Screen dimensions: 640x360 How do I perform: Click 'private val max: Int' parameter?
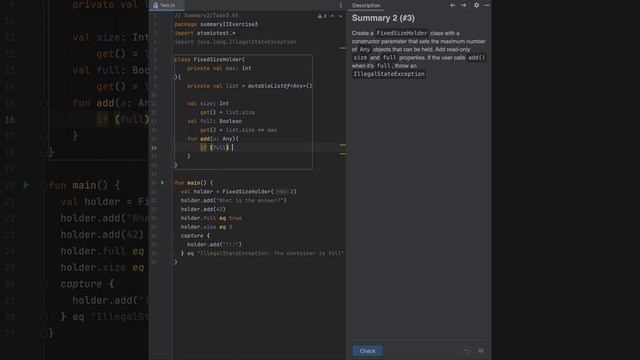pyautogui.click(x=219, y=68)
